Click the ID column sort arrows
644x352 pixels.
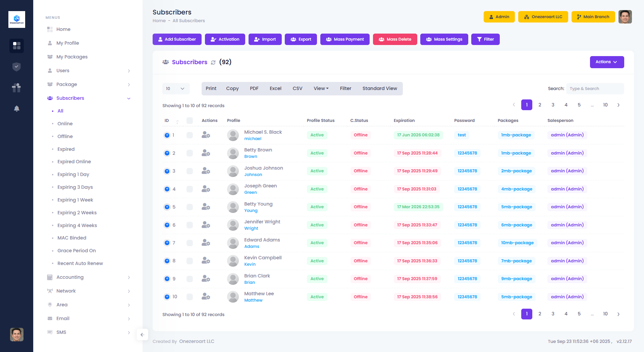(177, 121)
